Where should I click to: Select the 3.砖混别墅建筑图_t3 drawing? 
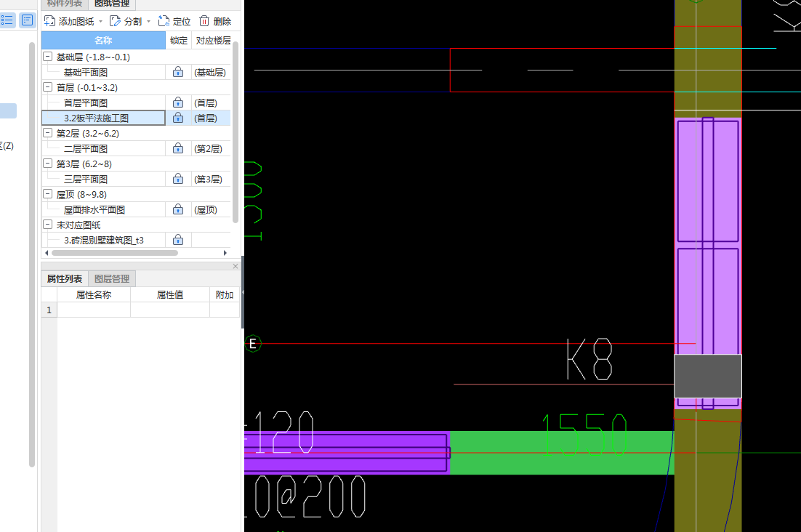click(x=104, y=241)
